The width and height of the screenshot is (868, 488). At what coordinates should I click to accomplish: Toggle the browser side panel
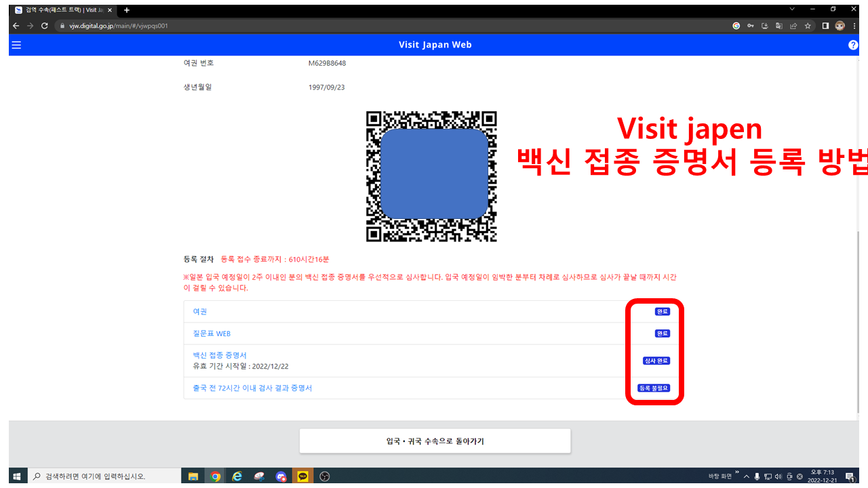825,26
